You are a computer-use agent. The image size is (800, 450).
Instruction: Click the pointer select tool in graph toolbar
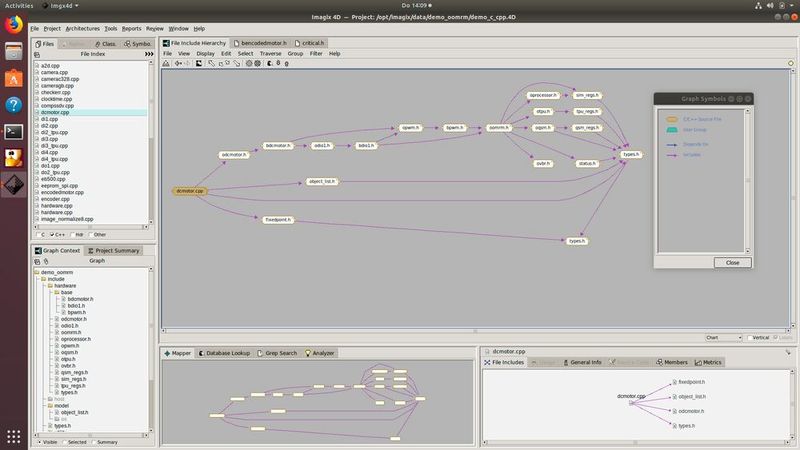pyautogui.click(x=211, y=63)
